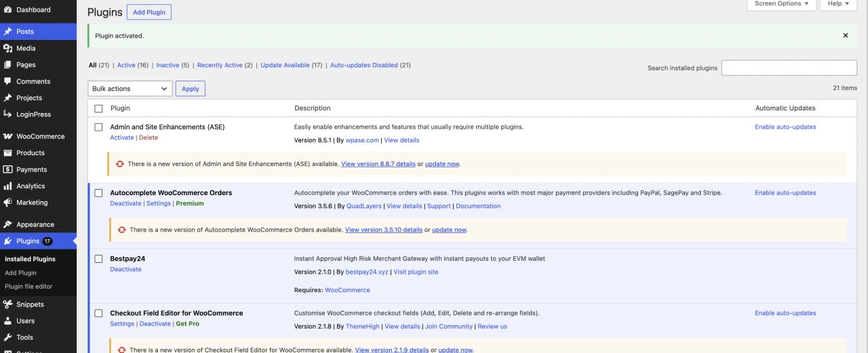Click the Appearance paintbrush icon
Screen dimensions: 868x353
tap(7, 224)
